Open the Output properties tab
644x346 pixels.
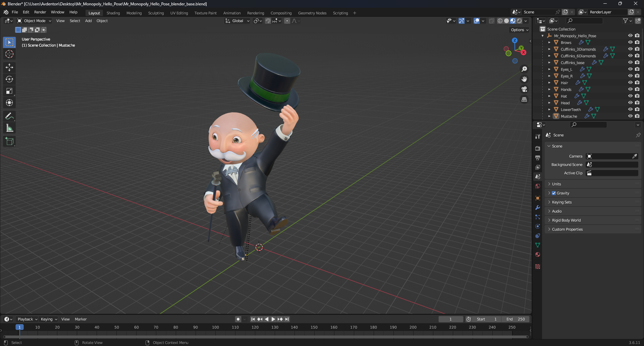[538, 158]
